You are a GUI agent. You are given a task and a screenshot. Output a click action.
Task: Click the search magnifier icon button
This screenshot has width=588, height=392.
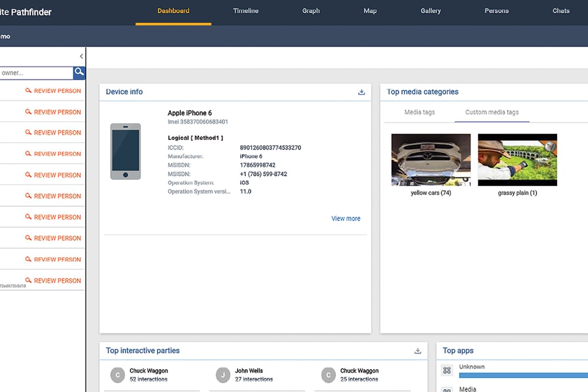click(79, 73)
